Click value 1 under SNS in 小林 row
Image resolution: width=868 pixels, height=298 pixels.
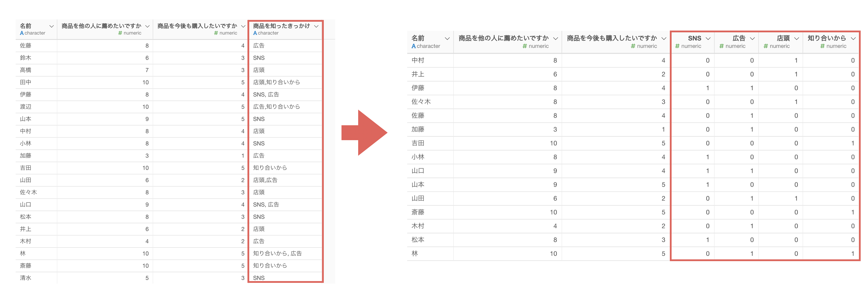(x=707, y=157)
